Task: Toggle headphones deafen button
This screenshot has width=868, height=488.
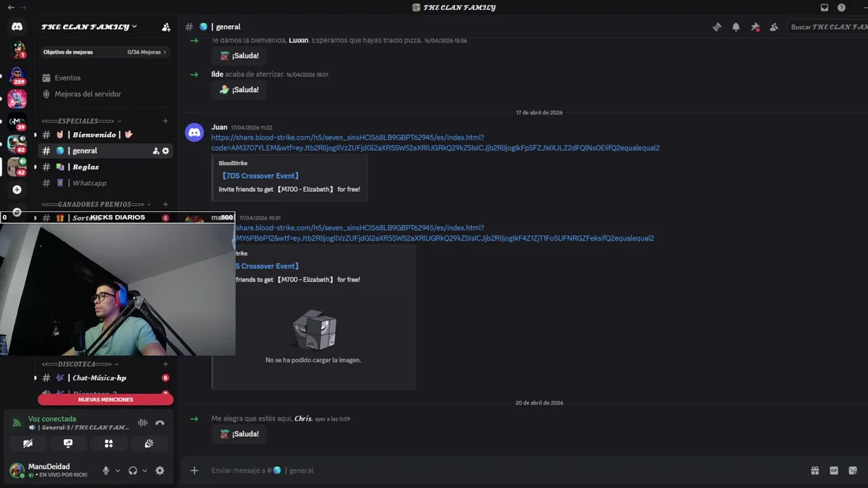Action: (133, 470)
